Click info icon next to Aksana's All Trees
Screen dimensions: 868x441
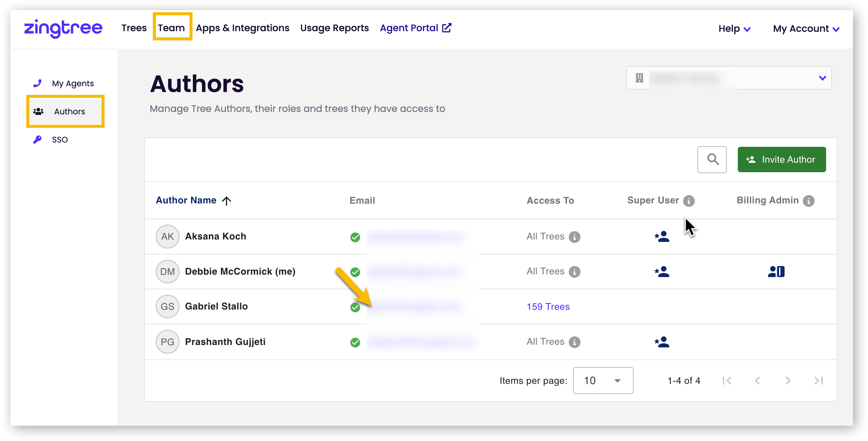point(575,237)
